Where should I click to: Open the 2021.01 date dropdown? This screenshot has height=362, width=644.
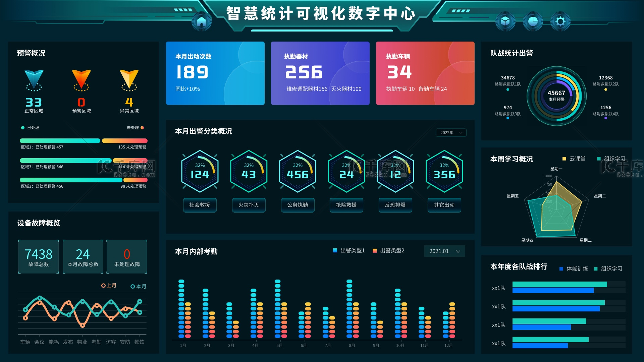pyautogui.click(x=444, y=251)
